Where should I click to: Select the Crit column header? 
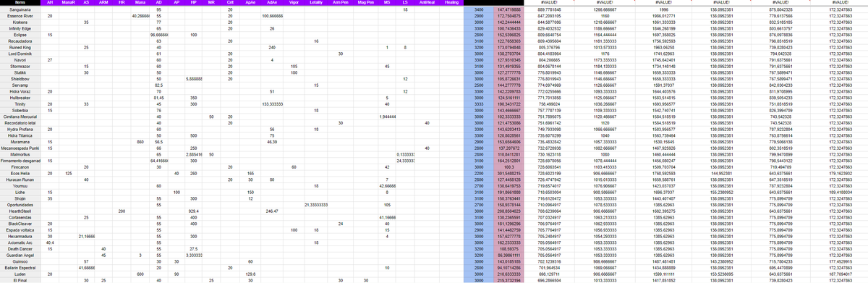point(230,3)
